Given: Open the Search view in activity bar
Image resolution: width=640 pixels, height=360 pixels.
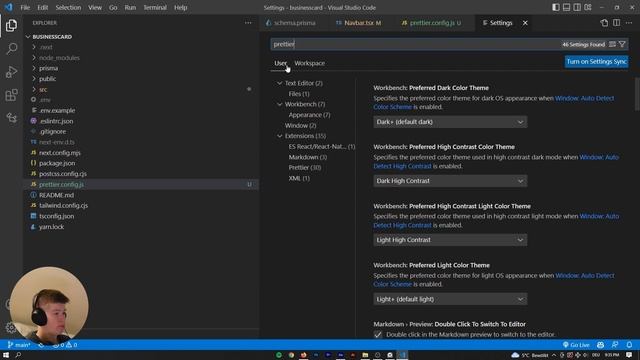Looking at the screenshot, I should pyautogui.click(x=11, y=49).
